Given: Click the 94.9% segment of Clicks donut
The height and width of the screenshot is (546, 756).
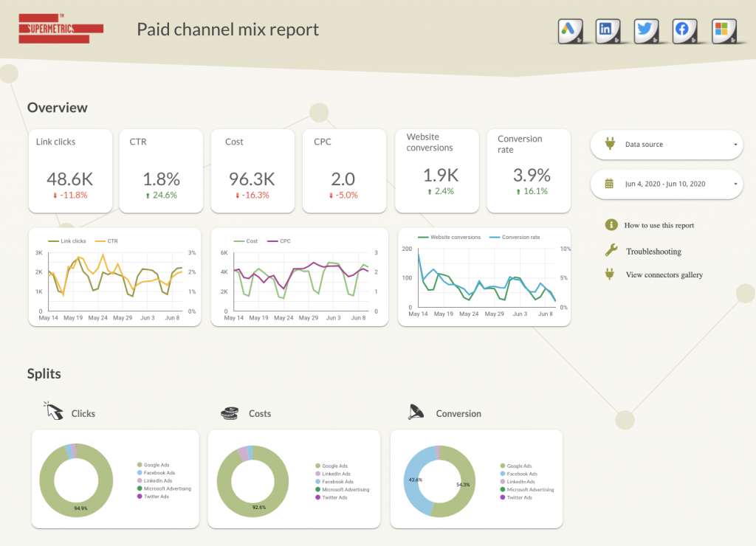Looking at the screenshot, I should point(80,508).
